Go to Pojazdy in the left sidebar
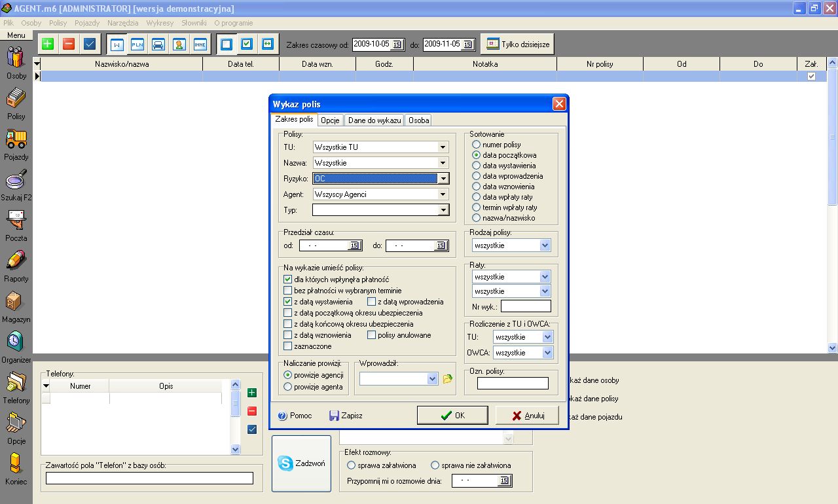 pos(16,144)
